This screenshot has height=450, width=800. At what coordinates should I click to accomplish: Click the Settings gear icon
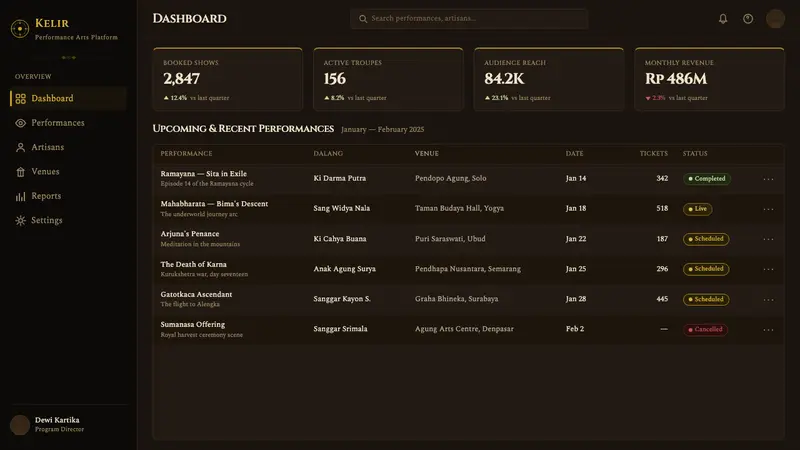click(x=20, y=220)
